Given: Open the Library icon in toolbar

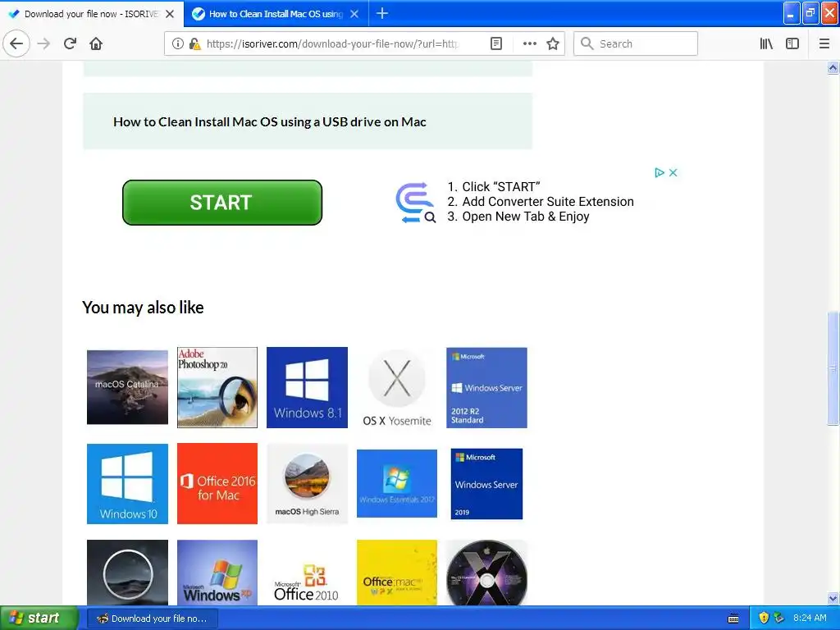Looking at the screenshot, I should 766,43.
